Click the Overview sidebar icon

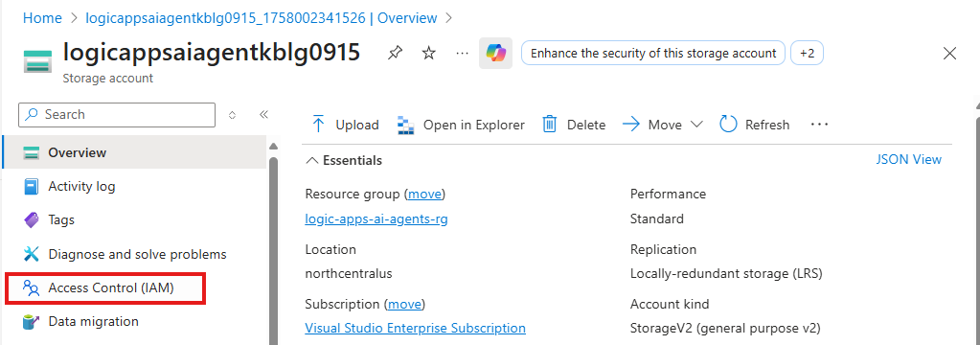[x=32, y=152]
